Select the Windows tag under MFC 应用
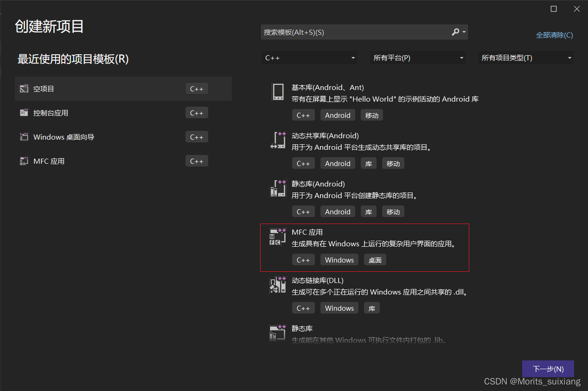The height and width of the screenshot is (391, 588). pos(339,259)
